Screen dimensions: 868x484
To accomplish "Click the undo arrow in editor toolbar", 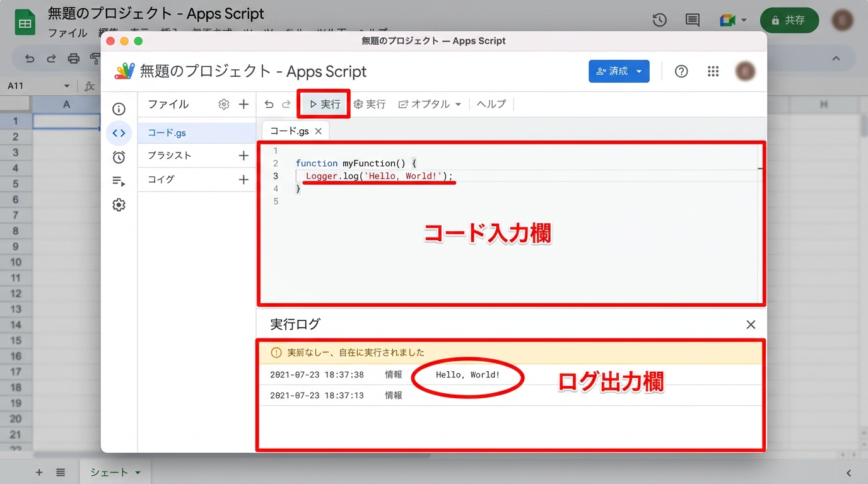I will (x=269, y=104).
